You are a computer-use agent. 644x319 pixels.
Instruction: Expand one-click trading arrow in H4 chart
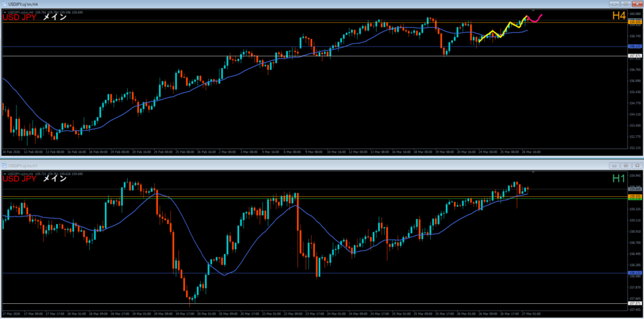pyautogui.click(x=5, y=12)
